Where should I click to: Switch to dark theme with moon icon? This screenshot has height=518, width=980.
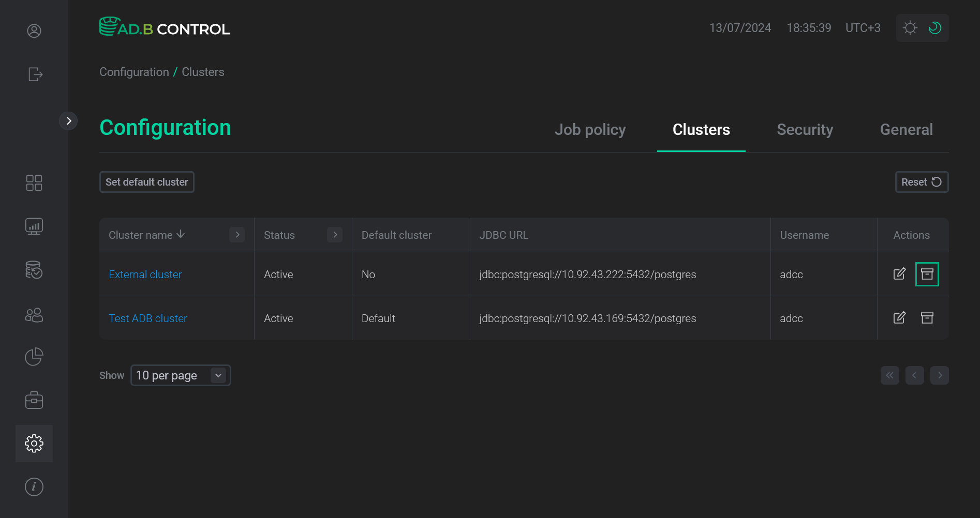(935, 27)
